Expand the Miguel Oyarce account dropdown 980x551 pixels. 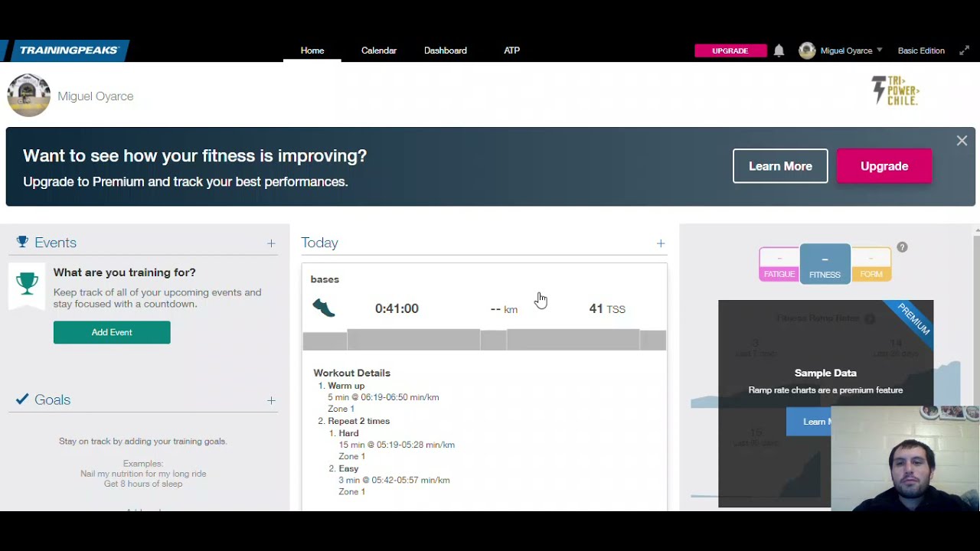(851, 51)
